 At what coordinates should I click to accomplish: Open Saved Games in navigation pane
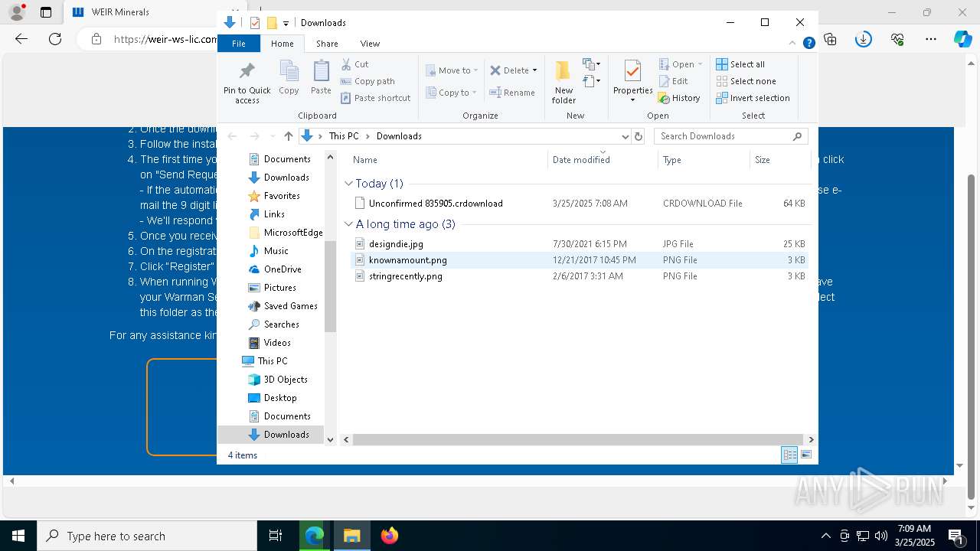click(x=283, y=306)
